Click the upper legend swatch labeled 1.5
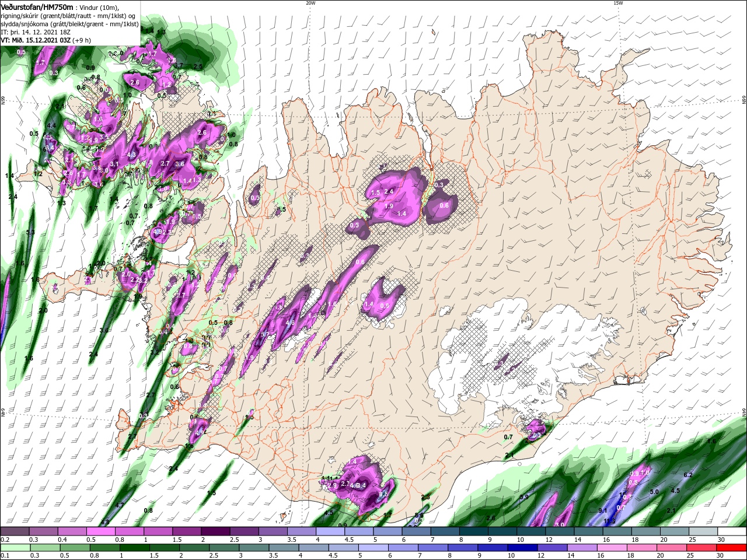This screenshot has height=560, width=747. [187, 531]
